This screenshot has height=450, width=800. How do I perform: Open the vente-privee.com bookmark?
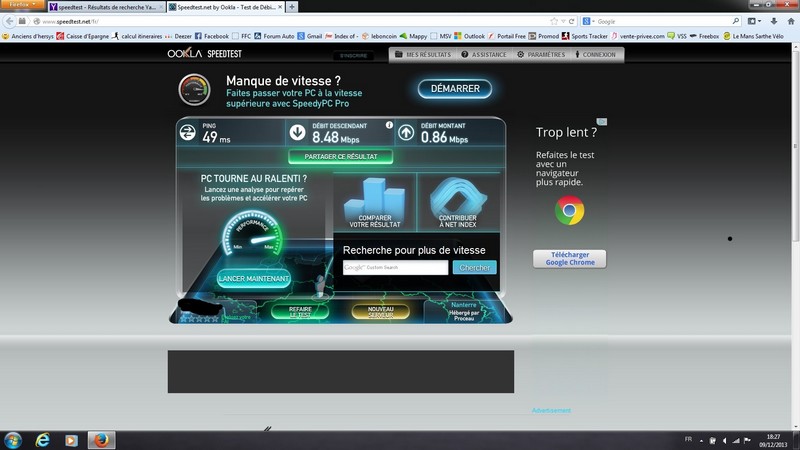coord(638,36)
